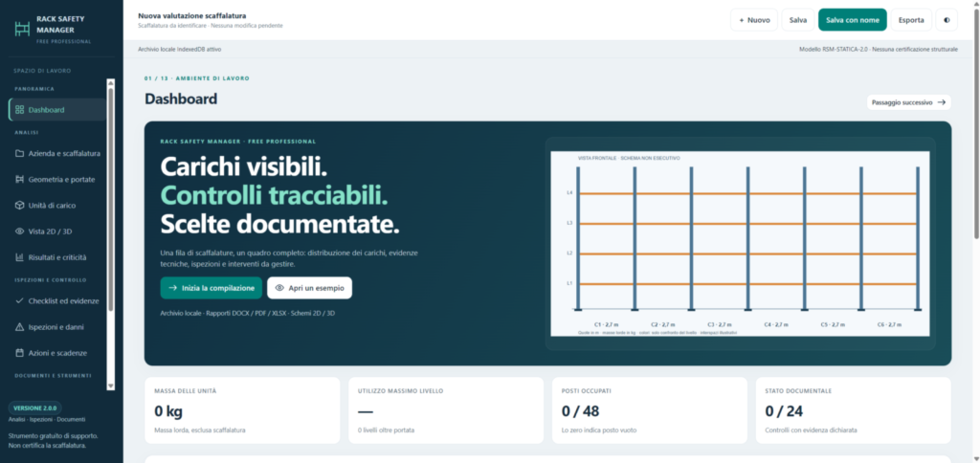Click the main page vertical scrollbar thumb
The image size is (980, 463).
(x=976, y=122)
